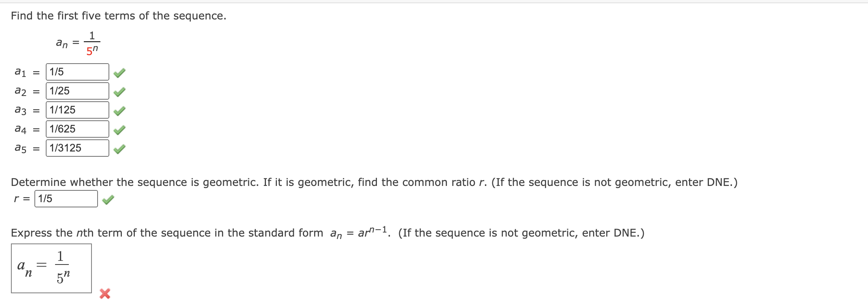
Task: Select the a3 answer field containing 1/125
Action: point(78,109)
